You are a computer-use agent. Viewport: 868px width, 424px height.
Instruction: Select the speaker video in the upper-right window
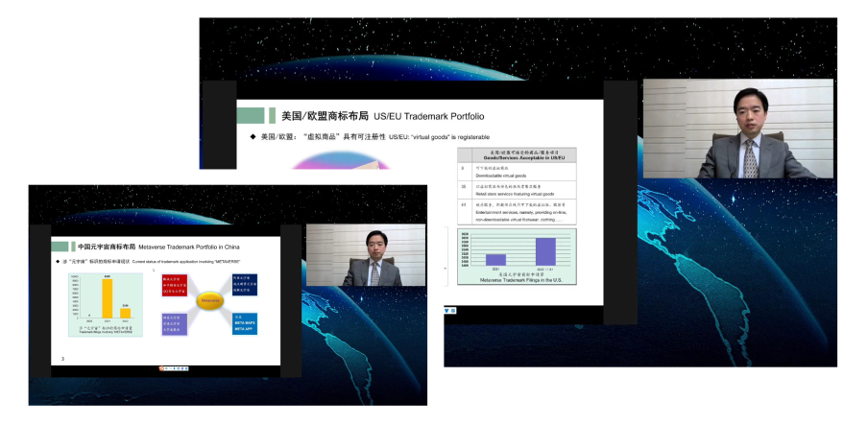[x=738, y=129]
